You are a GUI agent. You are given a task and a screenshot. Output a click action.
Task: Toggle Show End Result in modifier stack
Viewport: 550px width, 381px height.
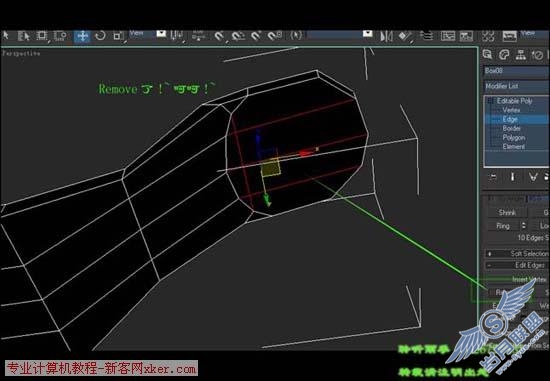click(x=512, y=176)
